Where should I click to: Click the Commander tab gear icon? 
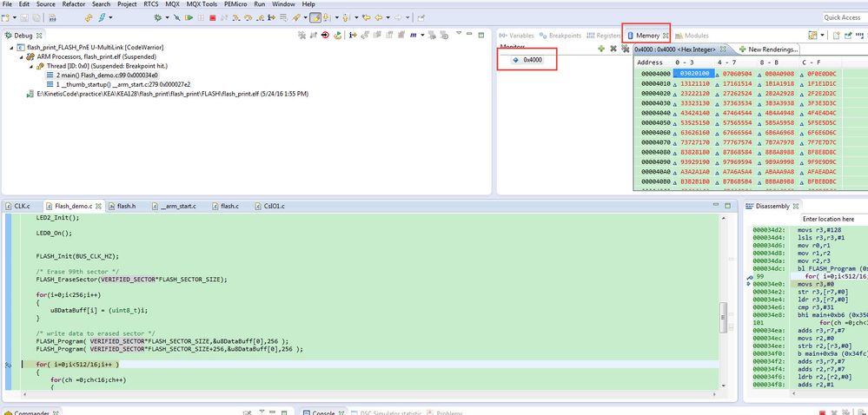pyautogui.click(x=8, y=412)
